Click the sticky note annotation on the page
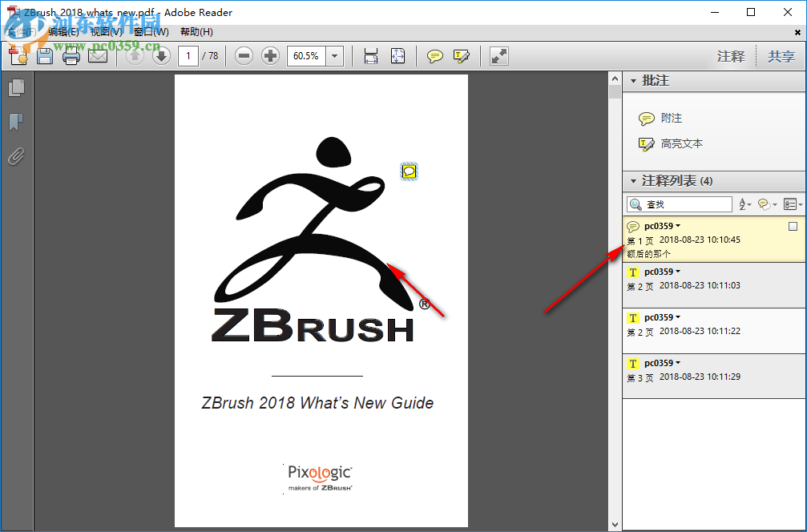 coord(410,171)
